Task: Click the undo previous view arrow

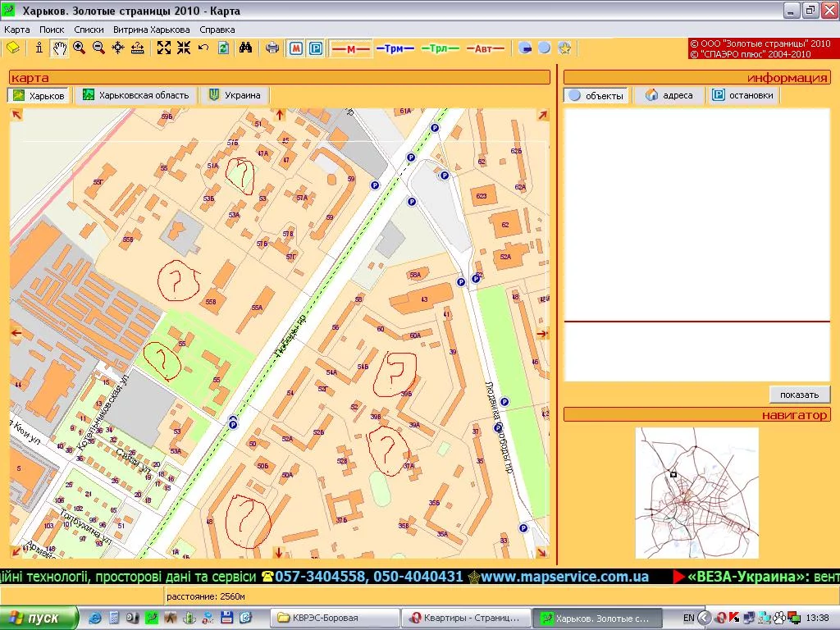Action: tap(203, 48)
